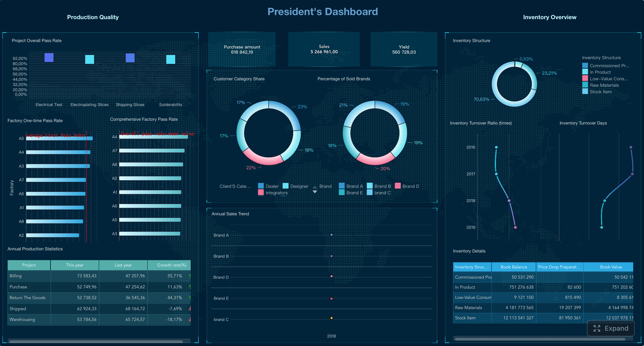644x346 pixels.
Task: Click the In Product legend icon
Action: point(585,72)
